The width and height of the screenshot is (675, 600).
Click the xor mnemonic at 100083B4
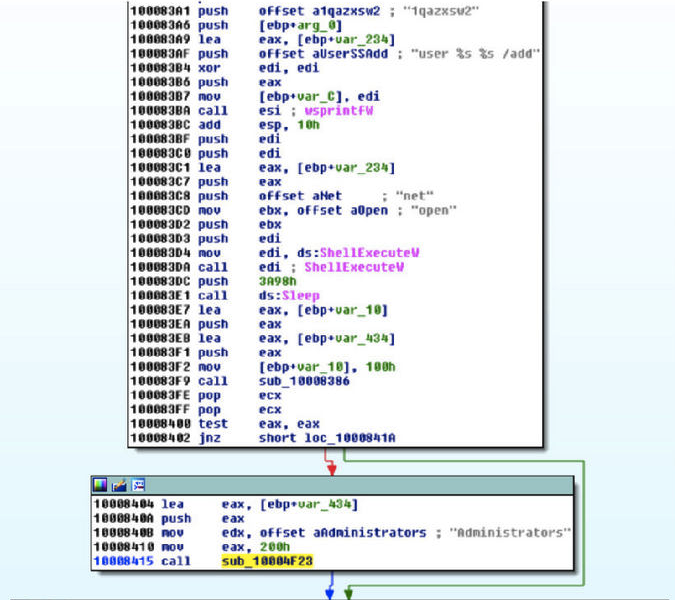pos(209,68)
